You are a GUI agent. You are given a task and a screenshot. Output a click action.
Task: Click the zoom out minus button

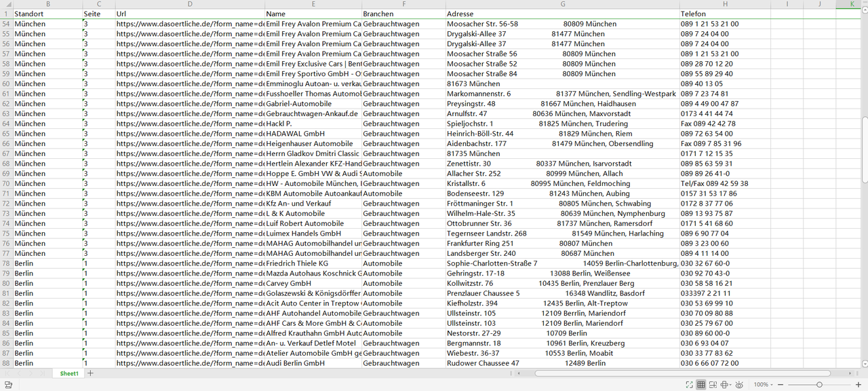[780, 384]
